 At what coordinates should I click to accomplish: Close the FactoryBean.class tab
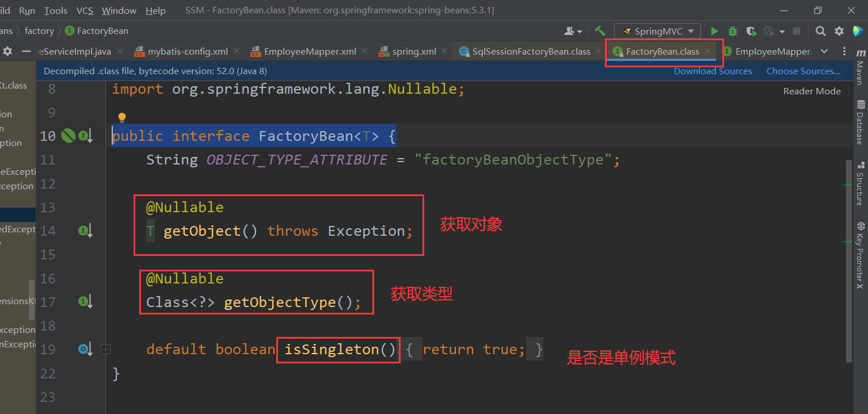[x=707, y=51]
